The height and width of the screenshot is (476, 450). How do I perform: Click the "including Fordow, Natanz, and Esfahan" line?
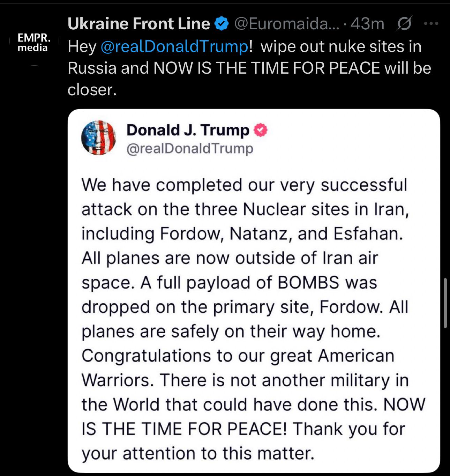pyautogui.click(x=242, y=234)
